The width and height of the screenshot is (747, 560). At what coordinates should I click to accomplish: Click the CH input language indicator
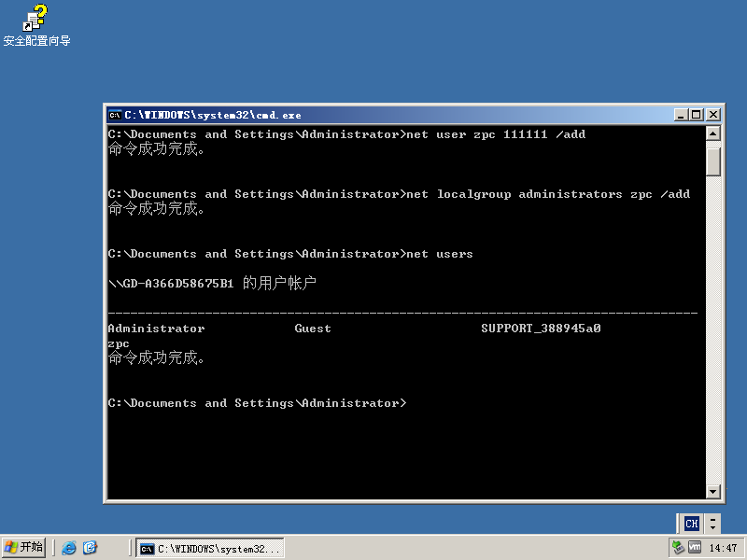point(691,524)
